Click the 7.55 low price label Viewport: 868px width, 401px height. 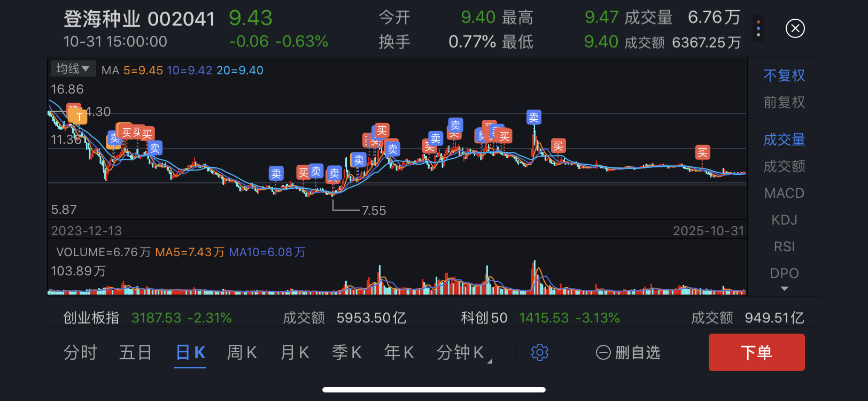pyautogui.click(x=374, y=211)
